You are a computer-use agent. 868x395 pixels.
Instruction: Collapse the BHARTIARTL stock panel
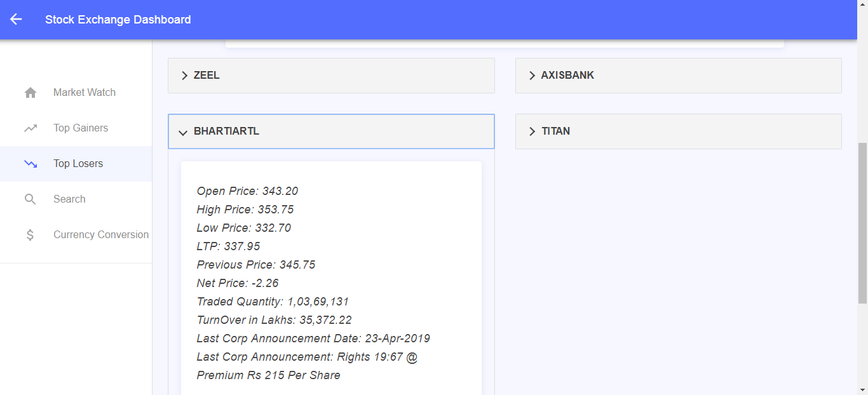pyautogui.click(x=331, y=131)
